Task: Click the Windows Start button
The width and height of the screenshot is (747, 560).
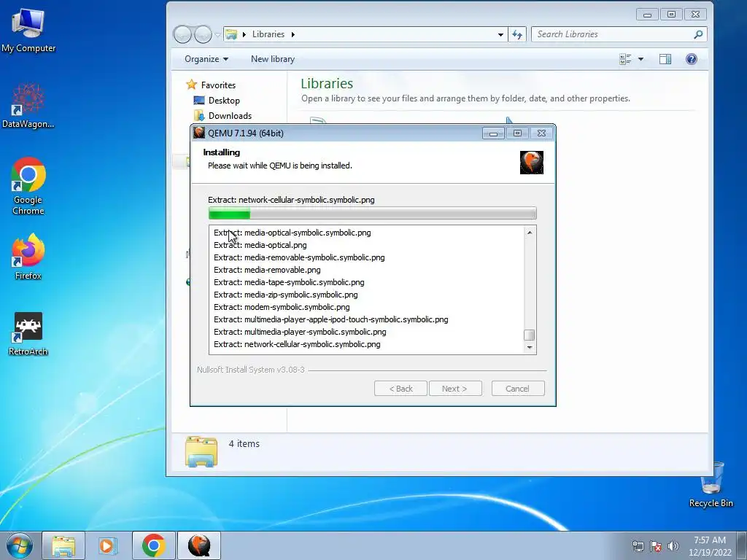Action: 20,545
